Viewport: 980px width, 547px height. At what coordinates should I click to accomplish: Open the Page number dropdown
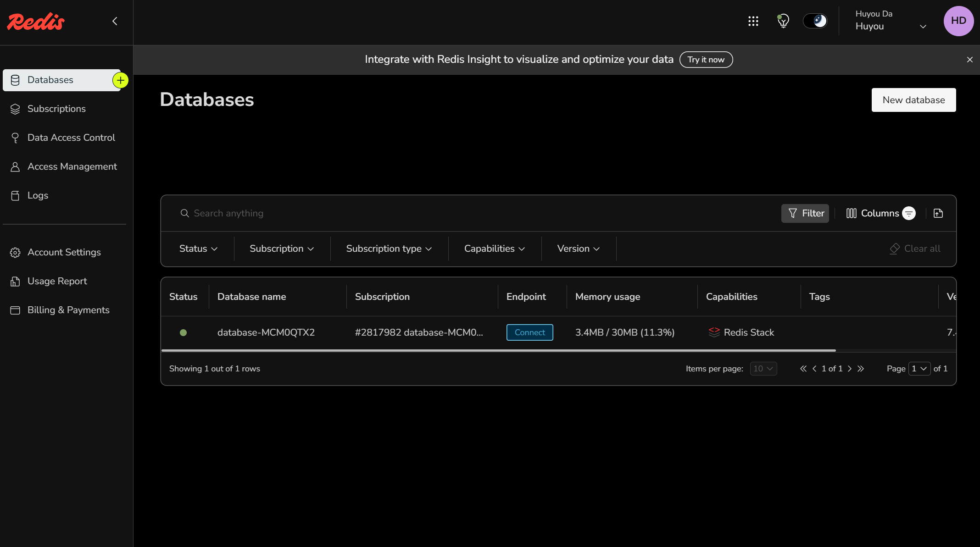[x=919, y=369]
